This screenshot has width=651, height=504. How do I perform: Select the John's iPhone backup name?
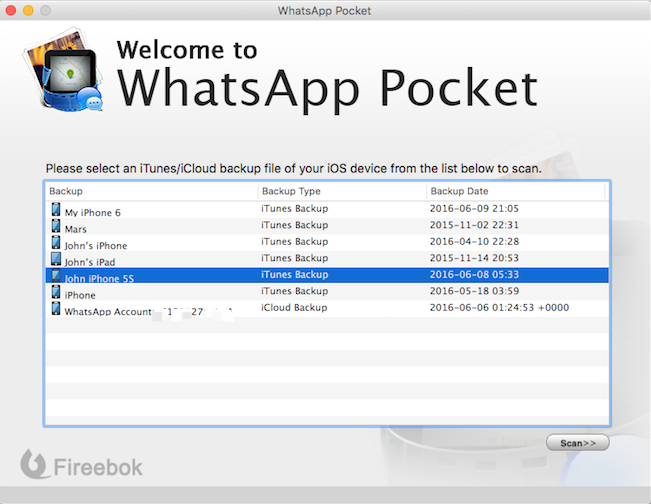coord(96,246)
